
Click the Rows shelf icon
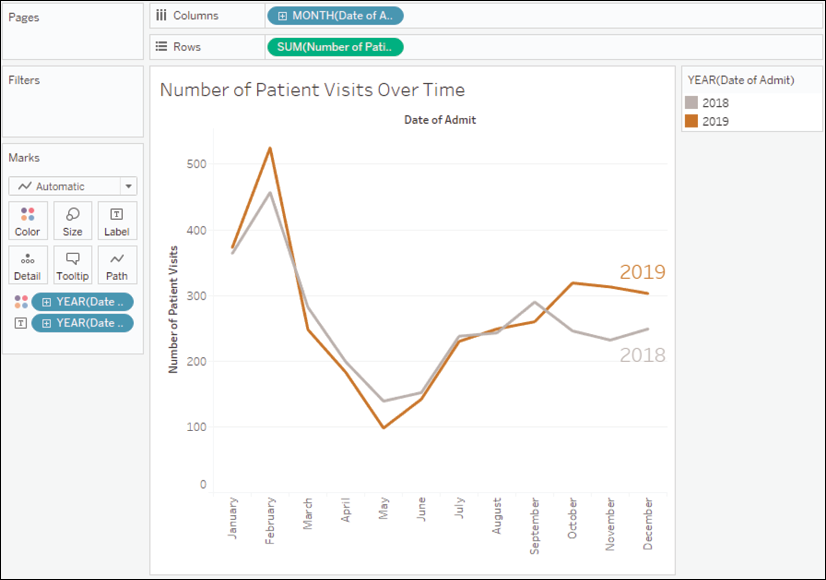coord(163,46)
